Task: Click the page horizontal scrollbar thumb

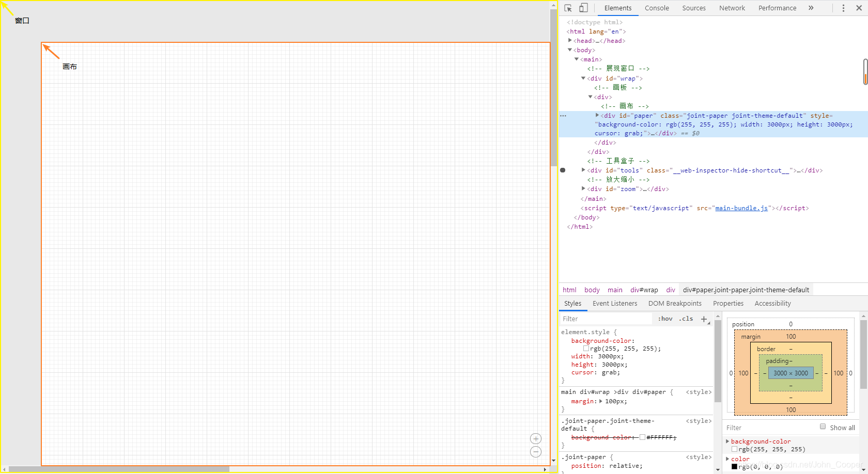Action: tap(119, 469)
